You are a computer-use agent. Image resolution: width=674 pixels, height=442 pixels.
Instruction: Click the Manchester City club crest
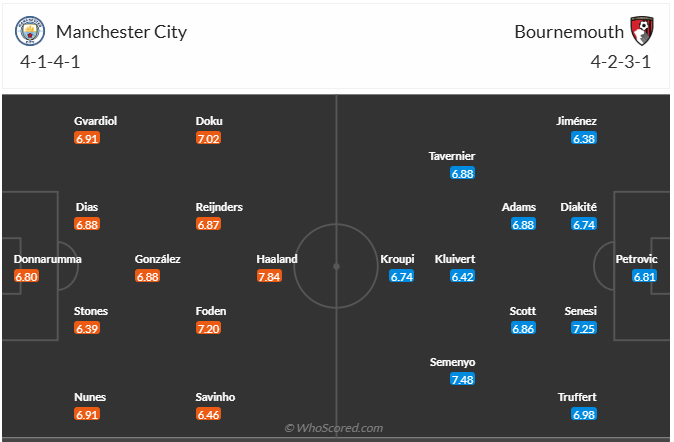(30, 31)
